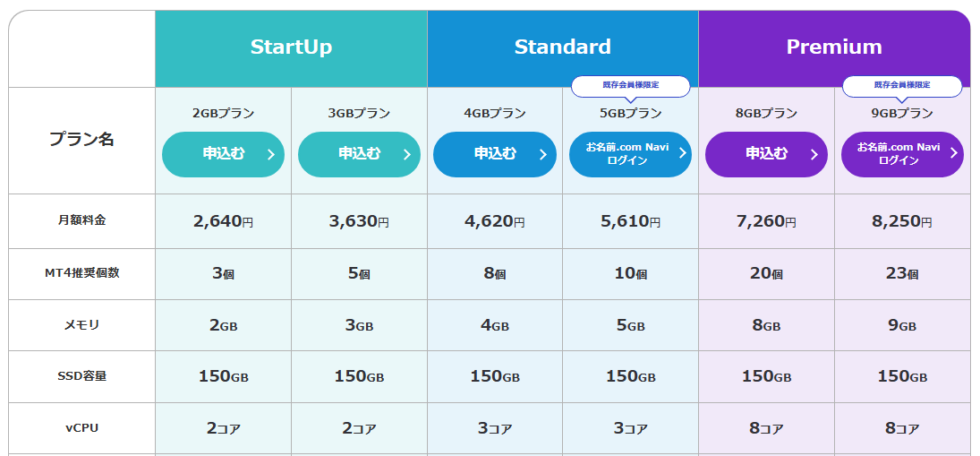
Task: Apply for the 8GB Premium plan with 申込む
Action: coord(766,154)
